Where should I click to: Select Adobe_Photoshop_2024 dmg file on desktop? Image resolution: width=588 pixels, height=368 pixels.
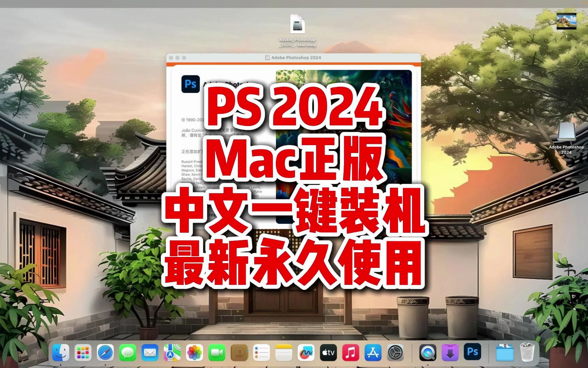297,24
